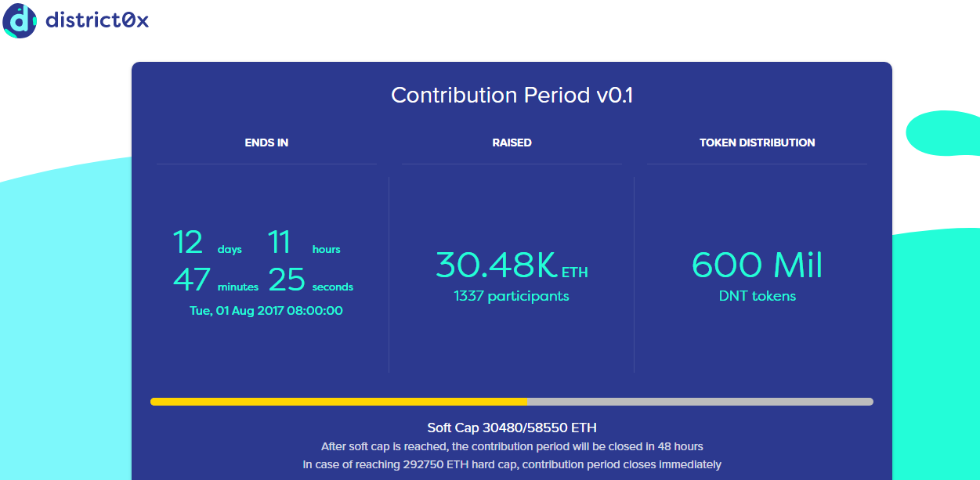This screenshot has width=980, height=480.
Task: Click the 1337 participants text
Action: (x=512, y=296)
